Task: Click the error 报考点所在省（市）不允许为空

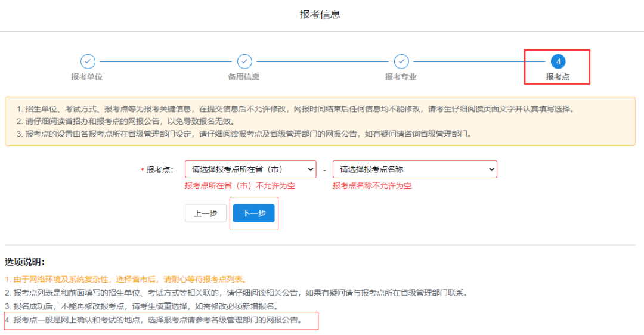Action: pyautogui.click(x=240, y=186)
